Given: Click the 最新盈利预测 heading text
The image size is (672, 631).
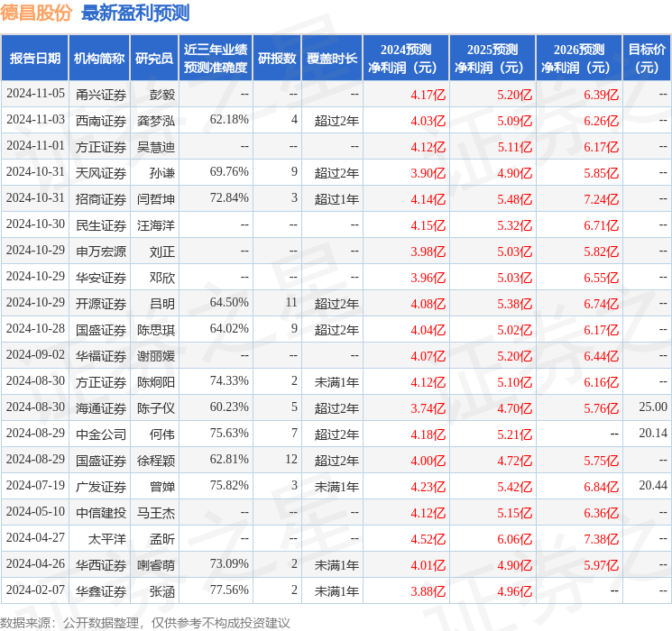Looking at the screenshot, I should pos(135,13).
